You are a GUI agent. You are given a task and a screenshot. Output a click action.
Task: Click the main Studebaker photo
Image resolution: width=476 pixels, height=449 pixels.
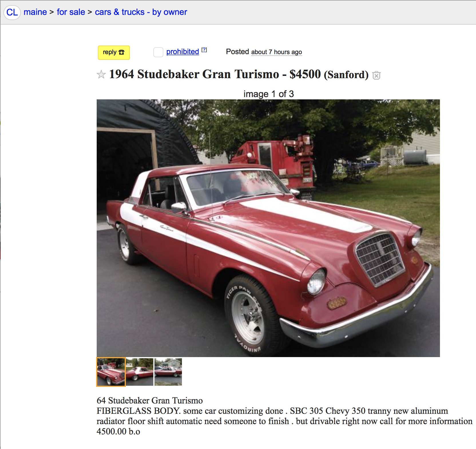[268, 228]
